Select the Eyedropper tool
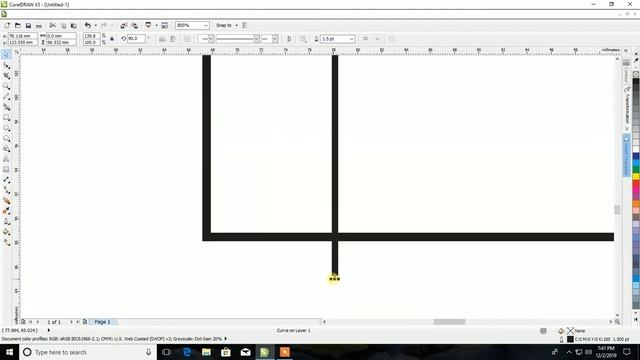 tap(6, 211)
